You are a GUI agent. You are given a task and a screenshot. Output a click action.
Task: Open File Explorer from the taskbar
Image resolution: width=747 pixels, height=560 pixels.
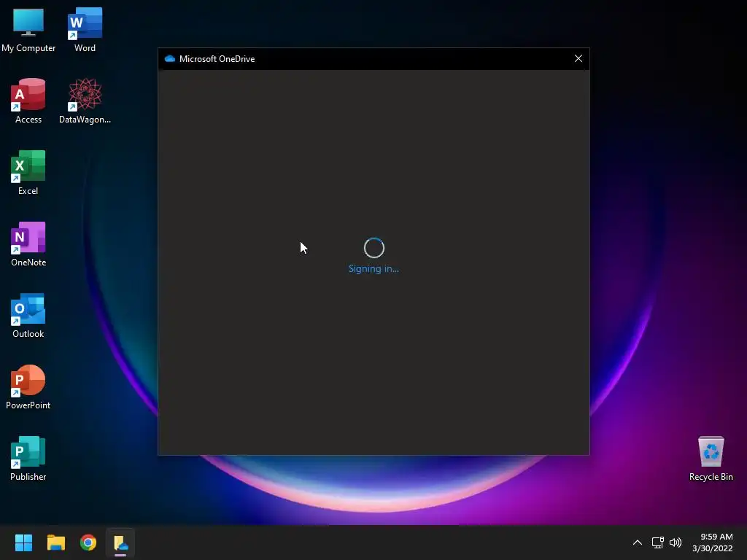tap(55, 542)
